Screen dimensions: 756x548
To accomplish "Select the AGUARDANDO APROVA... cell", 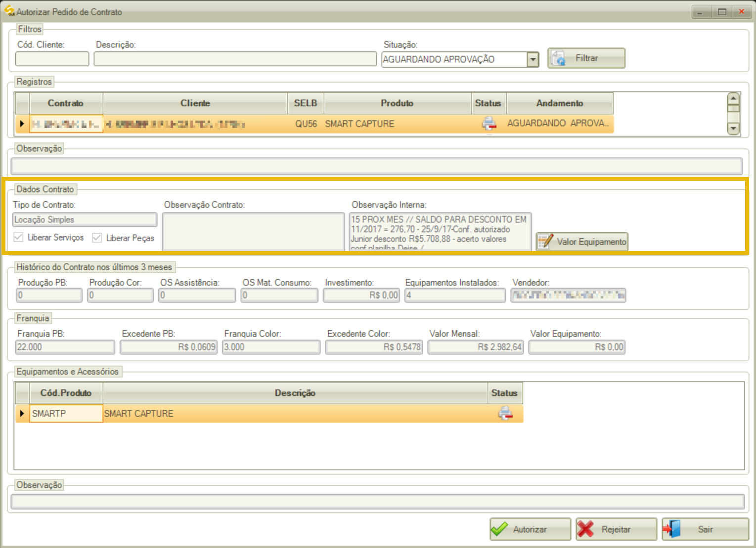I will click(x=560, y=124).
